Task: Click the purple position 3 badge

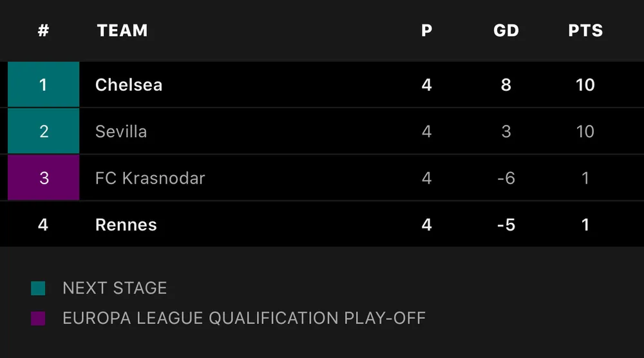Action: 43,178
